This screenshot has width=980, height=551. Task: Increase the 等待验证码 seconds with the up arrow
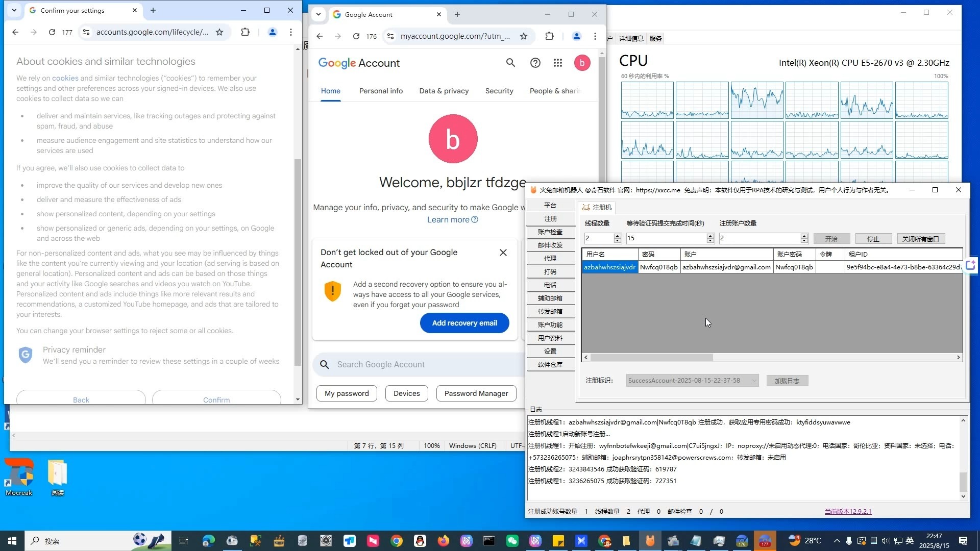click(x=710, y=236)
